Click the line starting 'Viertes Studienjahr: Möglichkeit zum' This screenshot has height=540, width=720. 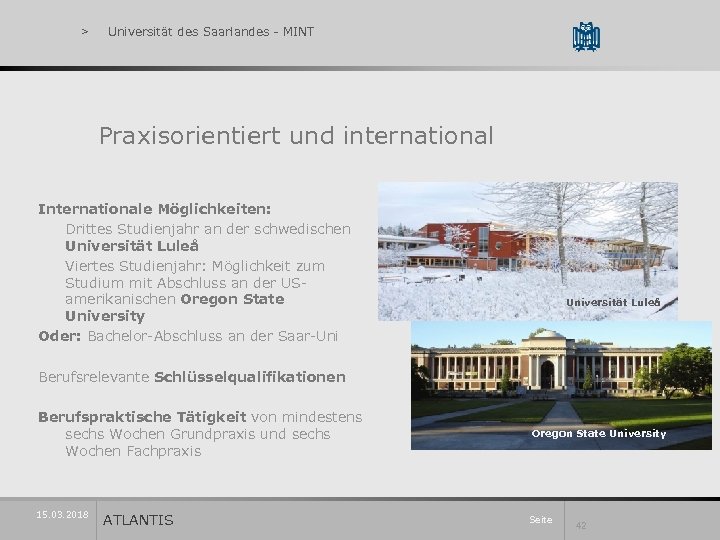(195, 266)
